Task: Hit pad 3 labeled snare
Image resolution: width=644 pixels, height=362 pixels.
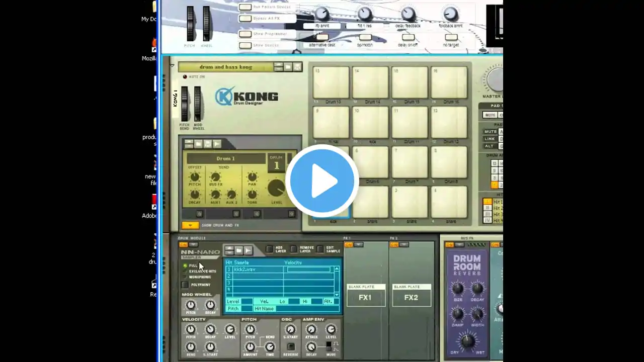Action: tap(410, 202)
